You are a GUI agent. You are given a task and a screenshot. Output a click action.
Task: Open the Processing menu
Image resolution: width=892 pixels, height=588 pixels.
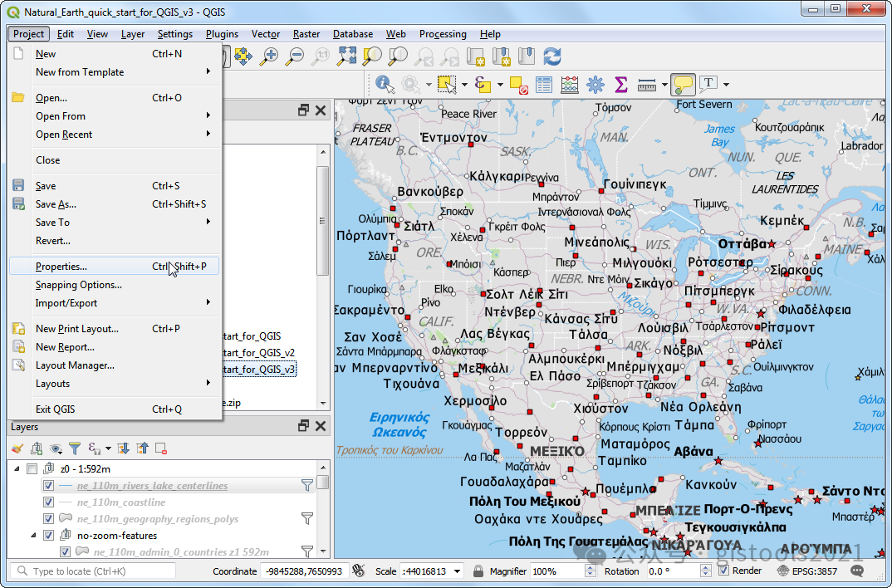click(x=443, y=34)
